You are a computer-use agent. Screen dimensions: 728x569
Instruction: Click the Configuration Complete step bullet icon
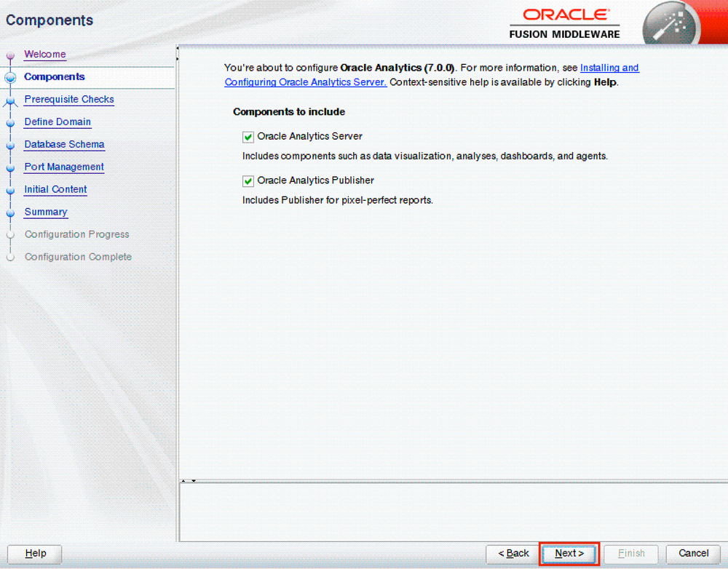click(x=10, y=258)
